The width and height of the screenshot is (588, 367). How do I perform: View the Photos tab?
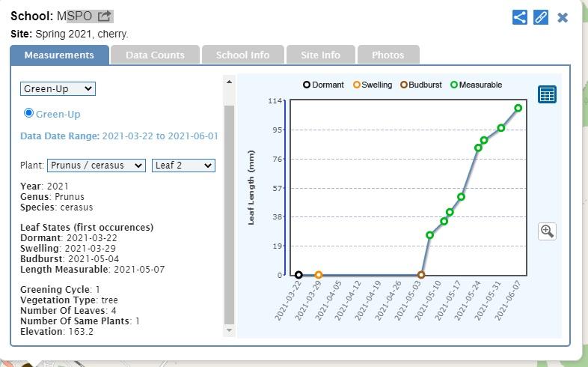(x=388, y=55)
